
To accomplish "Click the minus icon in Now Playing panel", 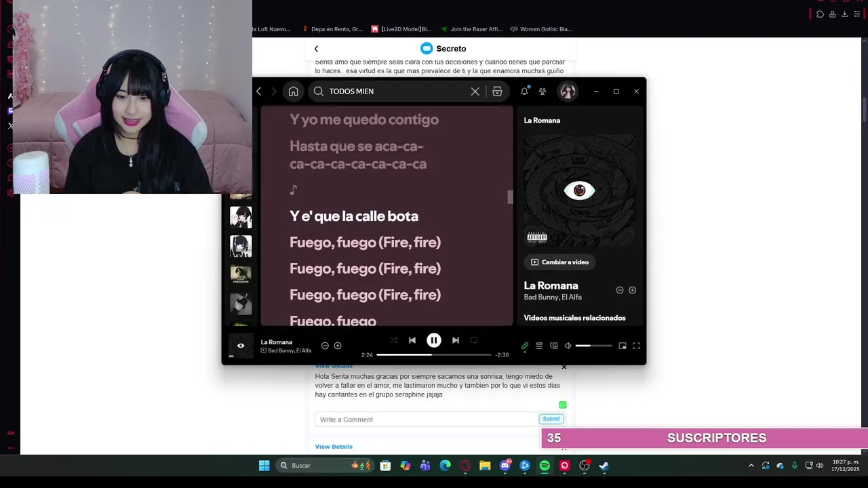I will pyautogui.click(x=620, y=290).
